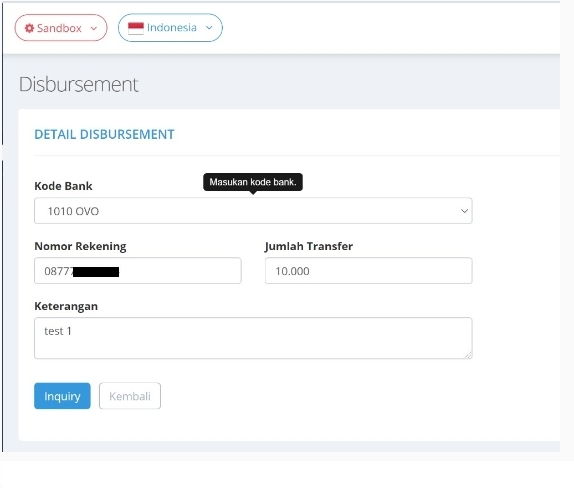Click the Kode Bank field label

point(63,186)
